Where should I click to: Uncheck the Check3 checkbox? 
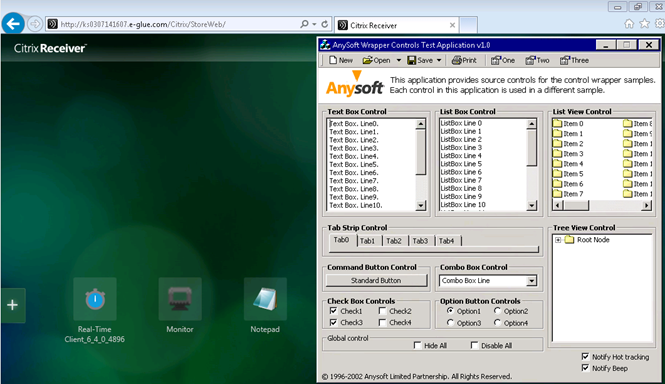(333, 322)
